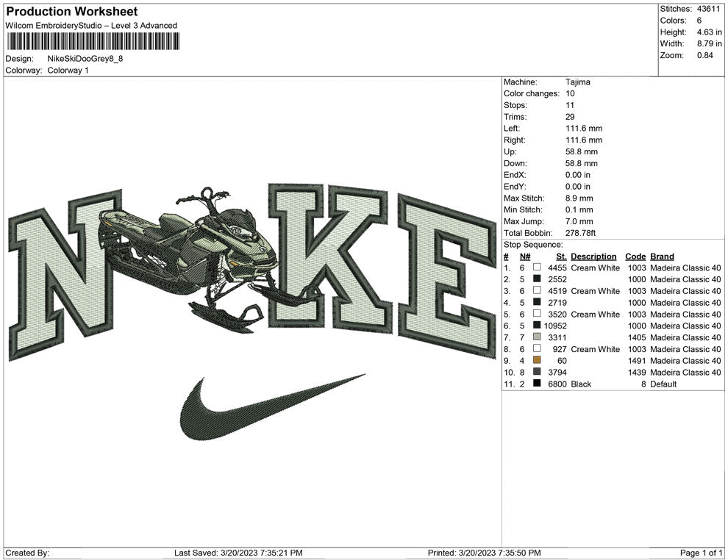Select stitch count '6800' in stop 11
The height and width of the screenshot is (560, 728).
(x=557, y=384)
